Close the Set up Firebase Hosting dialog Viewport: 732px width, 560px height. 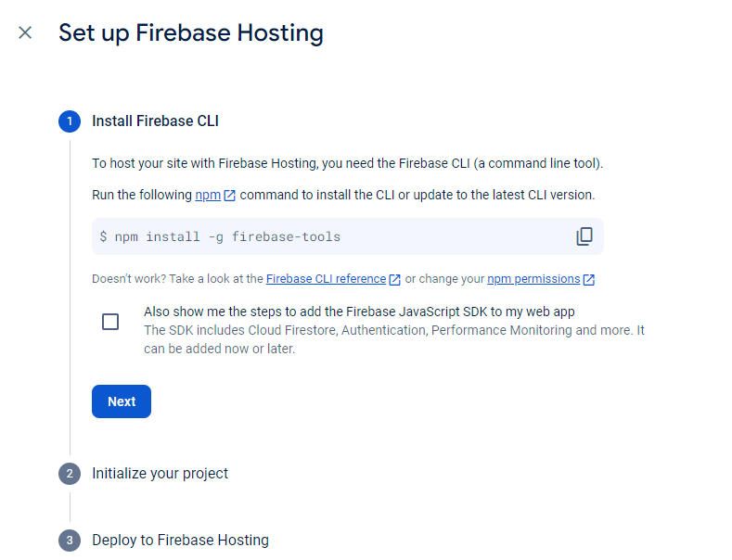click(x=25, y=32)
